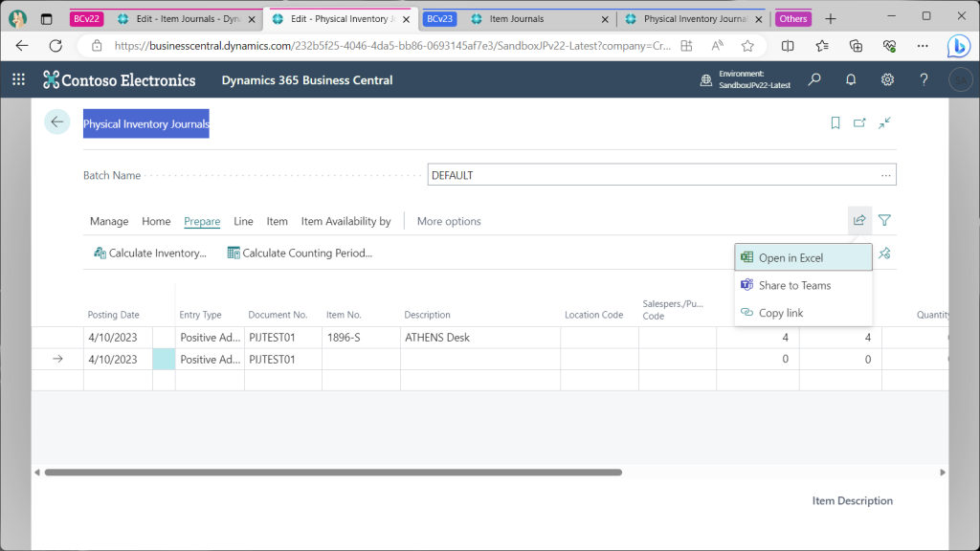
Task: Switch to the Home action tab
Action: (x=156, y=221)
